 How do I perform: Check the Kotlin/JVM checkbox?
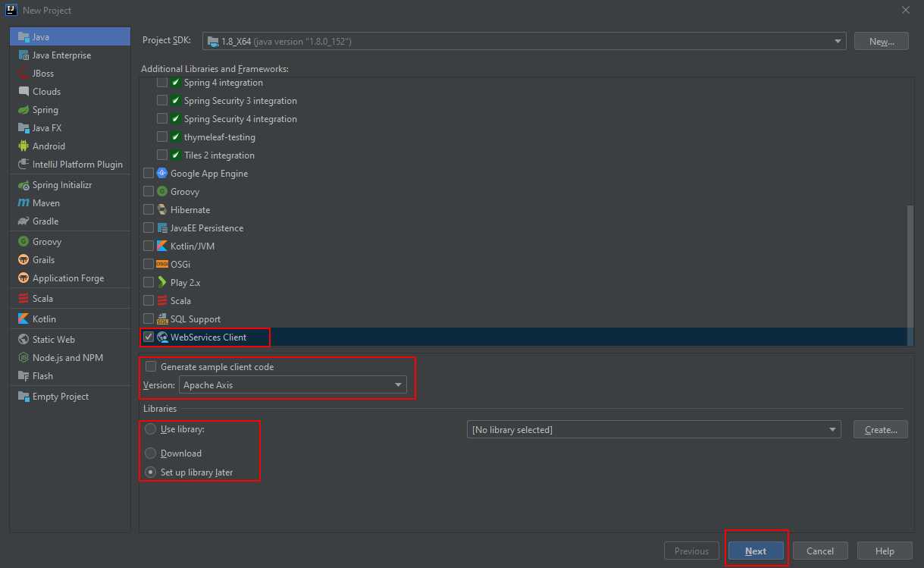149,246
